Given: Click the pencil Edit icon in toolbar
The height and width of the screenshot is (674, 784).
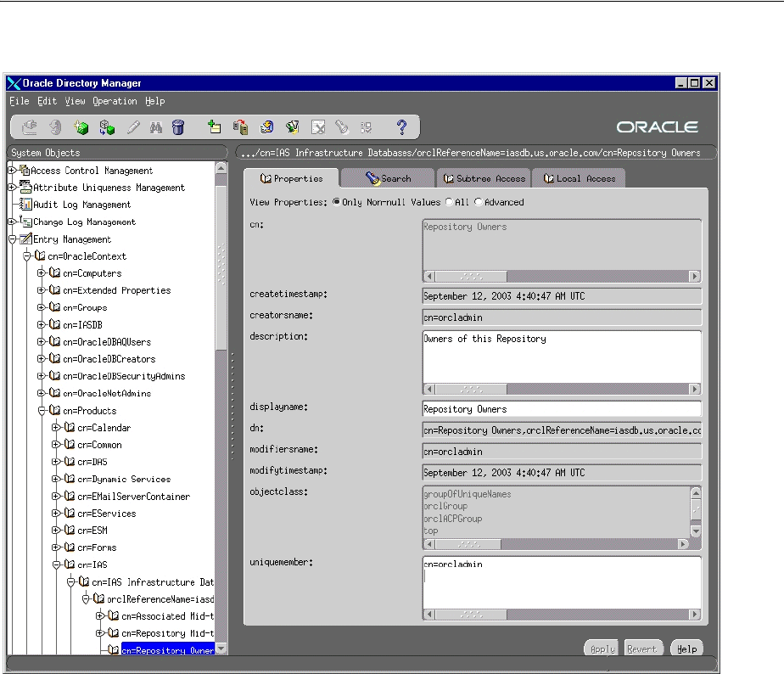Looking at the screenshot, I should (x=133, y=127).
